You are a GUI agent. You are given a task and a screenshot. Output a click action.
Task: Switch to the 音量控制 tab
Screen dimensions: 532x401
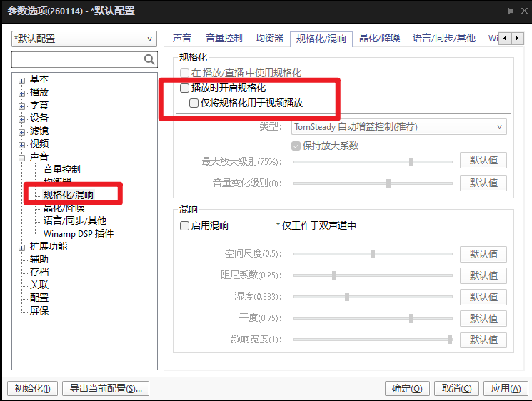point(224,38)
